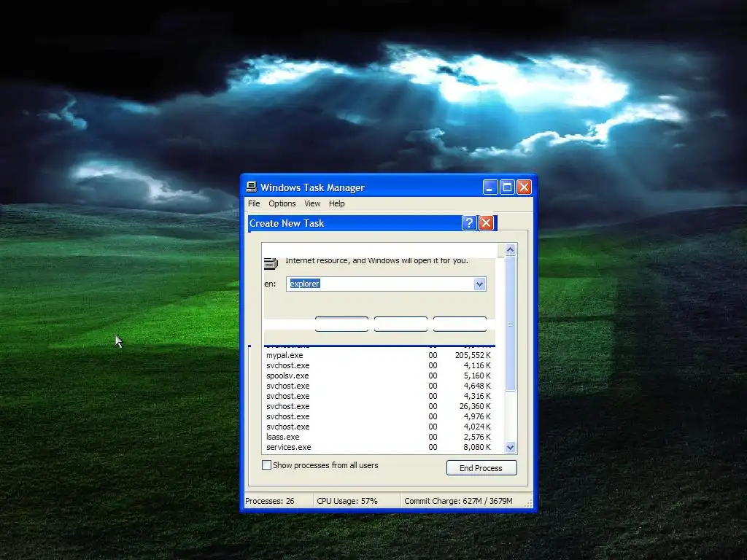Close the Create New Task dialog
747x560 pixels.
point(486,223)
